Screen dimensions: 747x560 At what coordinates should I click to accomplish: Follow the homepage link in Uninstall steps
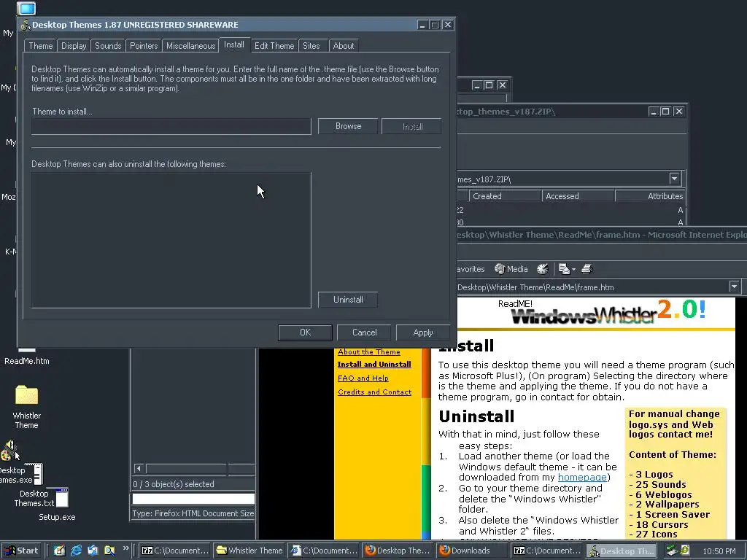pyautogui.click(x=582, y=477)
